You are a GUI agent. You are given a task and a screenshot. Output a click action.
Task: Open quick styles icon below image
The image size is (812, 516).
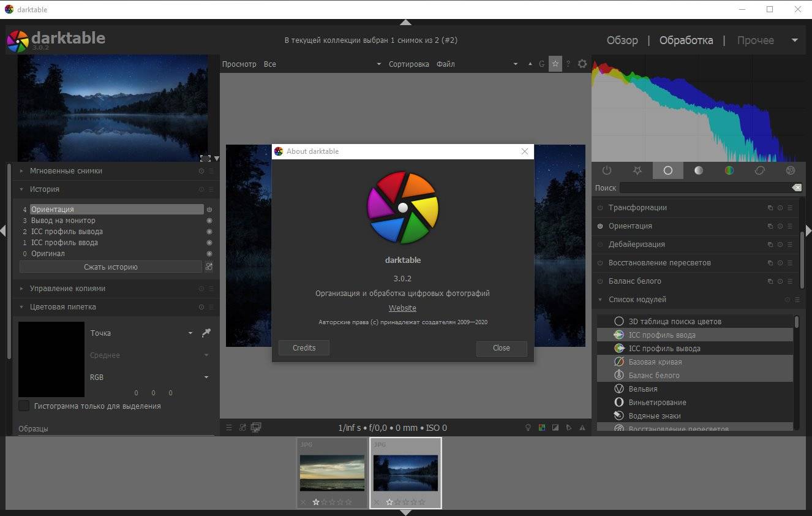(x=242, y=428)
